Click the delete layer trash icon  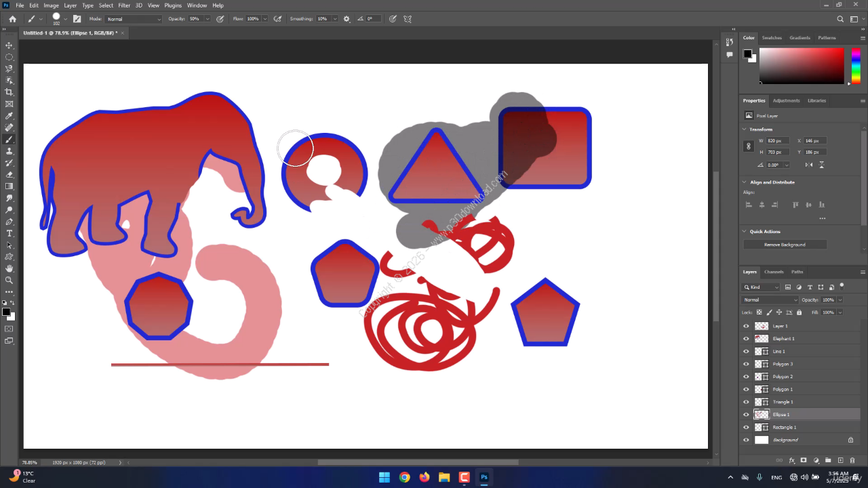click(x=852, y=460)
